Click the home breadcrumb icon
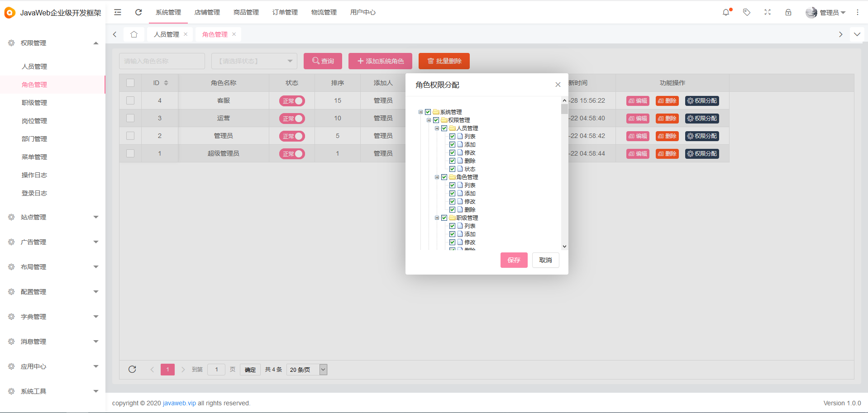This screenshot has width=868, height=413. tap(134, 34)
